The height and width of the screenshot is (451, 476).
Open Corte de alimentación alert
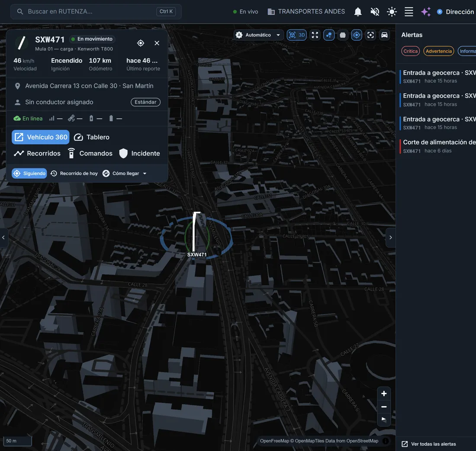point(438,146)
